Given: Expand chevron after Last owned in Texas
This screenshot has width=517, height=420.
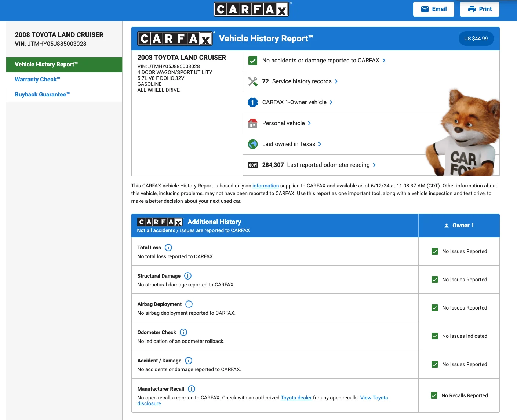Looking at the screenshot, I should [320, 144].
